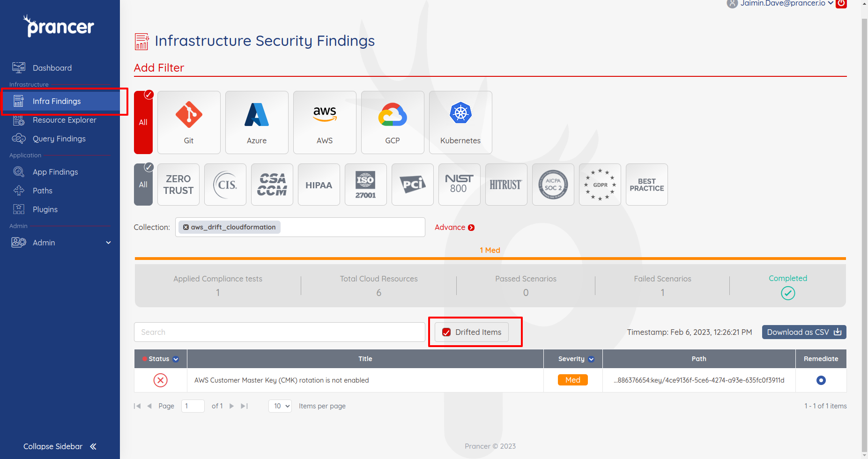Click the key path in findings row
This screenshot has height=459, width=868.
click(699, 380)
